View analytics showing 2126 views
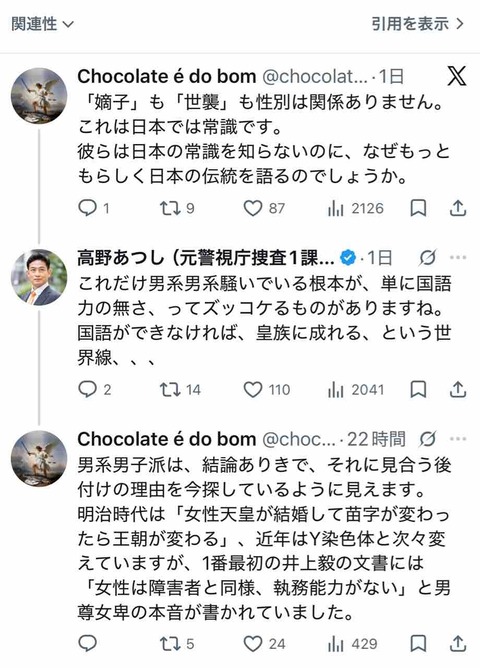Screen dimensions: 480x668 click(x=356, y=208)
